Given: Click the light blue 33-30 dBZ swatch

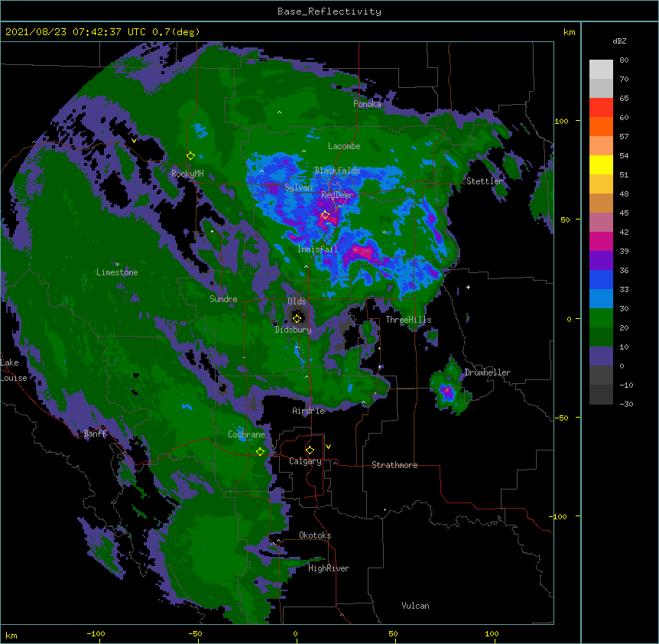Looking at the screenshot, I should 601,299.
